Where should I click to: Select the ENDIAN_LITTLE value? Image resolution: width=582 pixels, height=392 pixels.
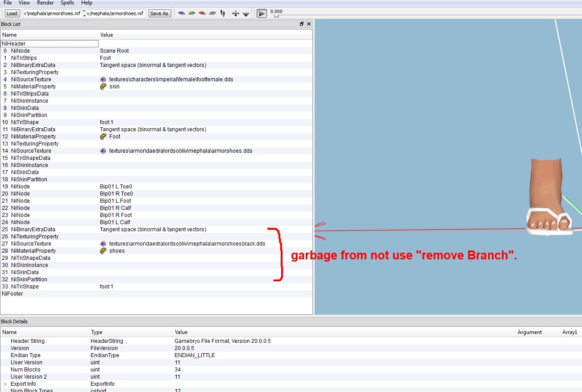[x=195, y=355]
